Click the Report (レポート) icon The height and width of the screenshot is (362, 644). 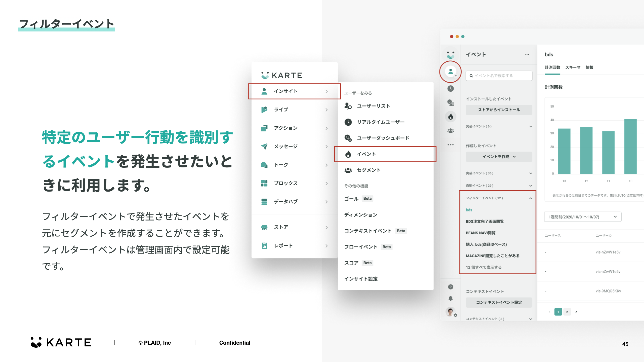(x=264, y=246)
